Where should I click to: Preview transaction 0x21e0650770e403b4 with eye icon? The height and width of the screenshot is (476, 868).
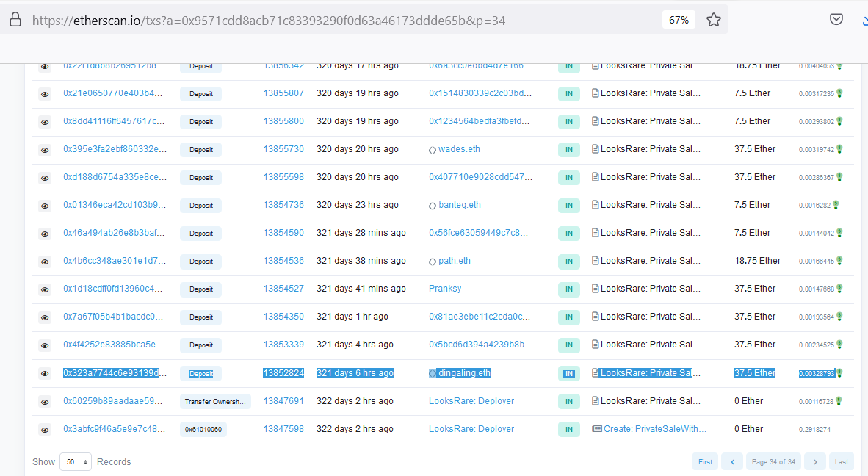45,94
